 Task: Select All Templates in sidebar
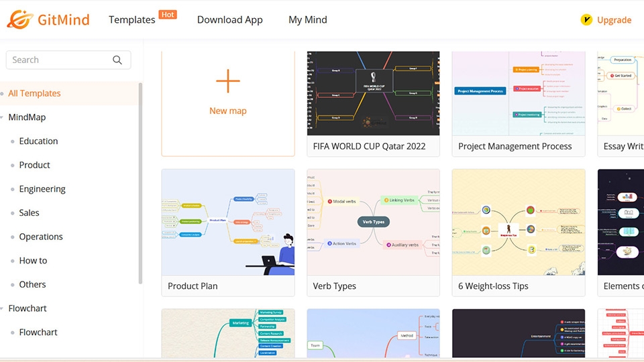[x=34, y=93]
